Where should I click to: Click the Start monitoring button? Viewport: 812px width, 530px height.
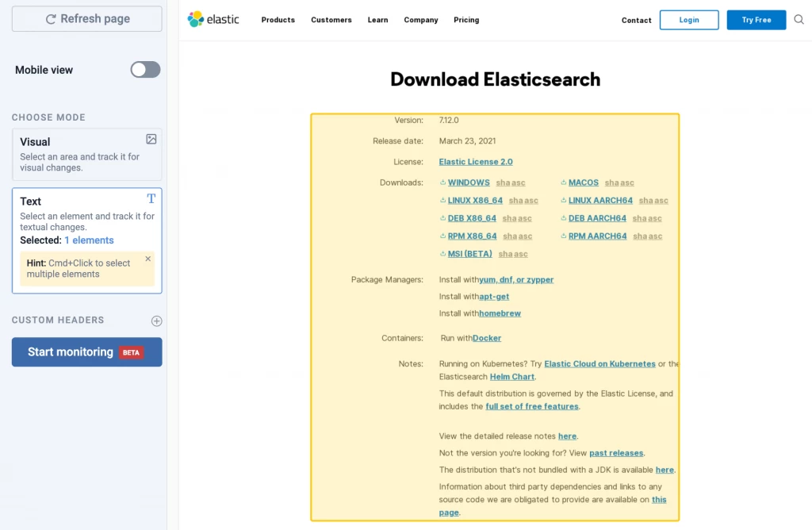pos(87,351)
